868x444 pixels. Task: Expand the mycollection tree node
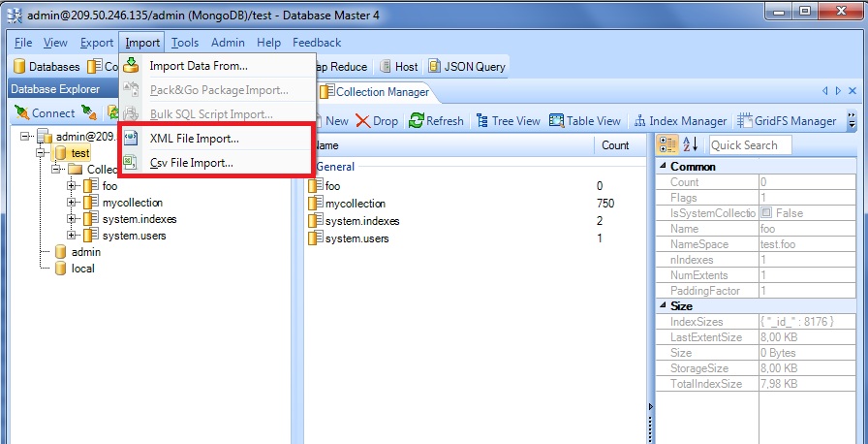click(x=73, y=203)
